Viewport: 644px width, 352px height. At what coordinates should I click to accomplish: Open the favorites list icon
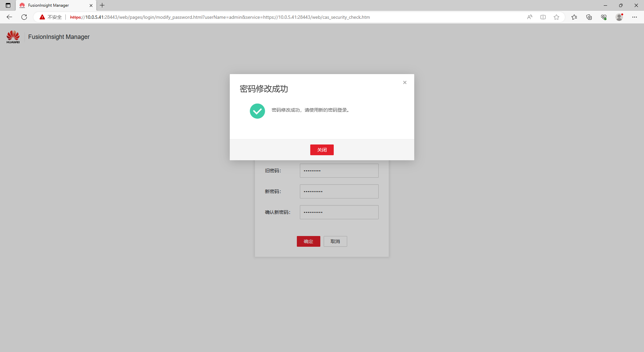(x=574, y=17)
